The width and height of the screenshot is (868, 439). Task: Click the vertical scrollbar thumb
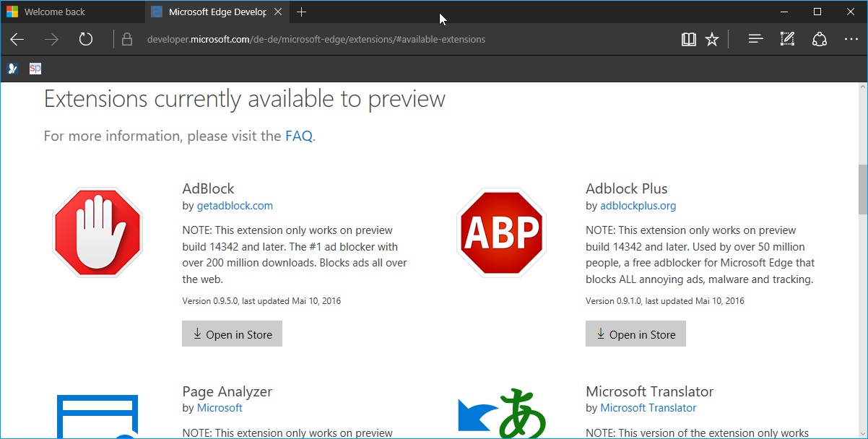[862, 189]
